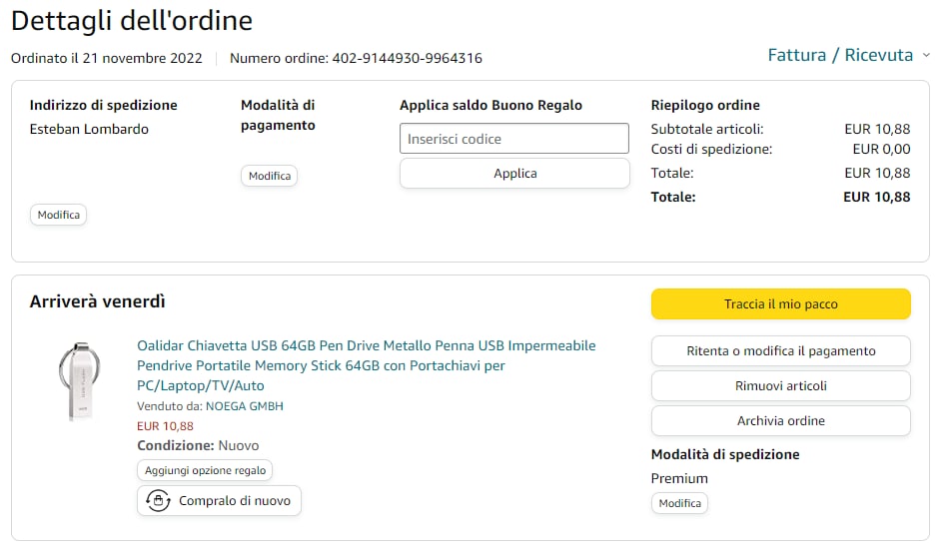Click the yellow Traccia il mio pacco button

point(780,304)
